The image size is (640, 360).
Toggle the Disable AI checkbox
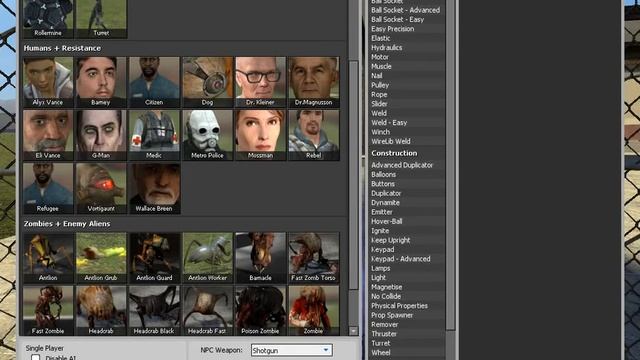coord(36,358)
